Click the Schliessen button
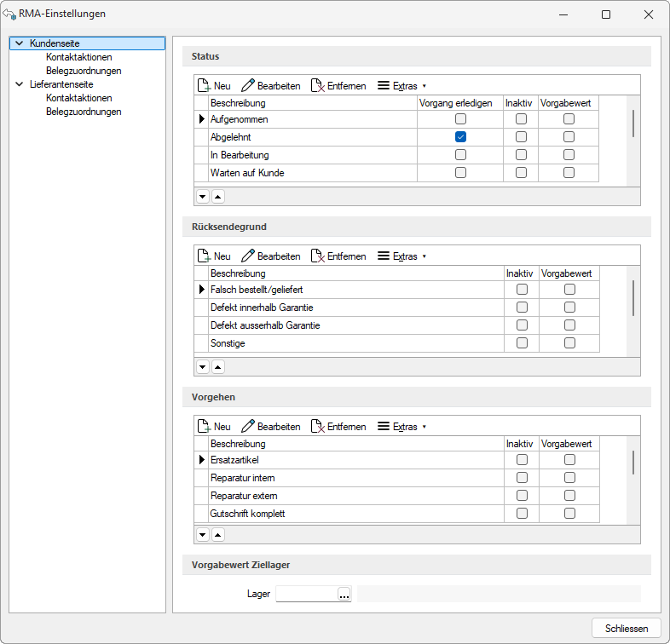Image resolution: width=670 pixels, height=644 pixels. (x=626, y=628)
